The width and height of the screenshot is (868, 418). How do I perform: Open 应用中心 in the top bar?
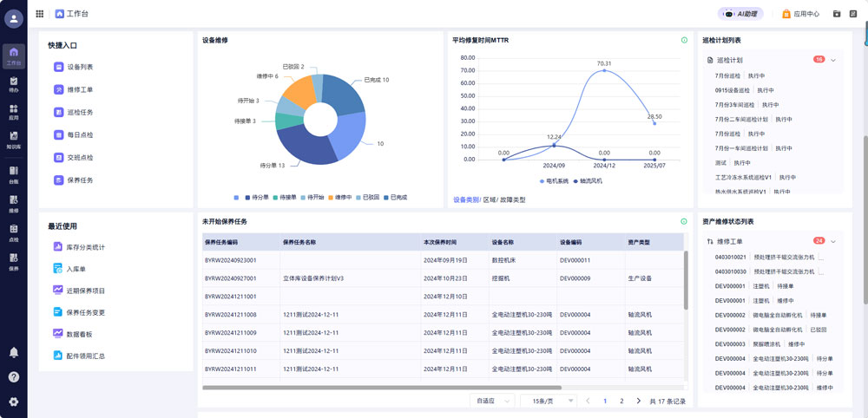800,14
